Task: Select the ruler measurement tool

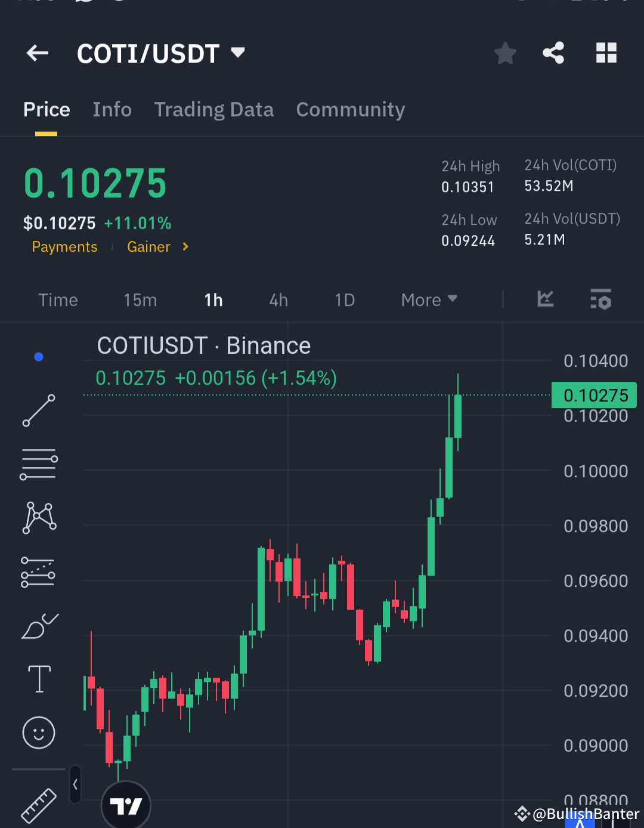Action: click(x=39, y=805)
